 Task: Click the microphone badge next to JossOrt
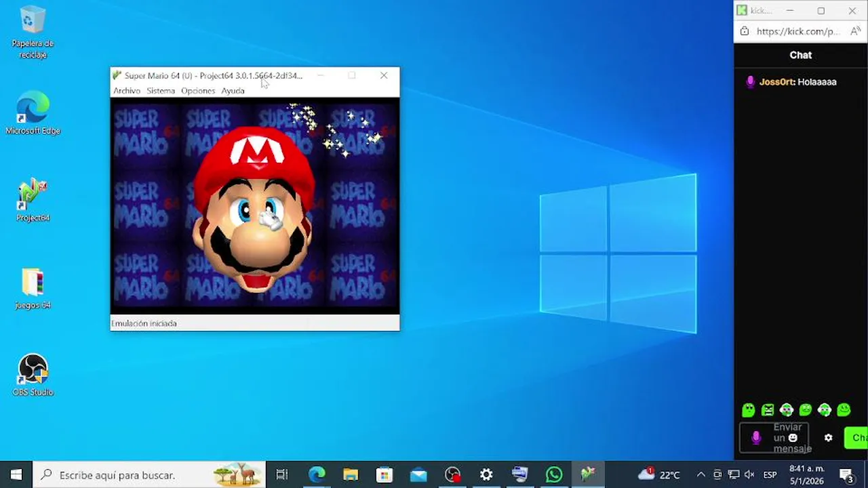[x=750, y=82]
